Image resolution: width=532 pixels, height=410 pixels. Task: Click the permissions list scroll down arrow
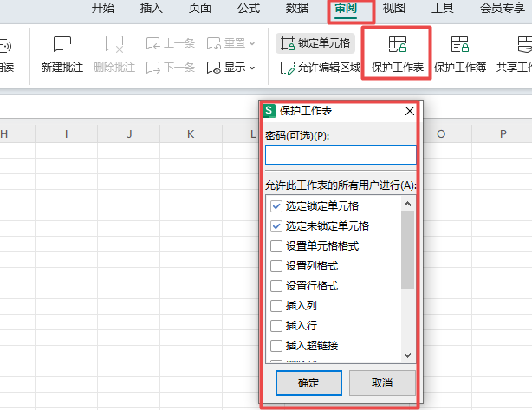tap(408, 355)
